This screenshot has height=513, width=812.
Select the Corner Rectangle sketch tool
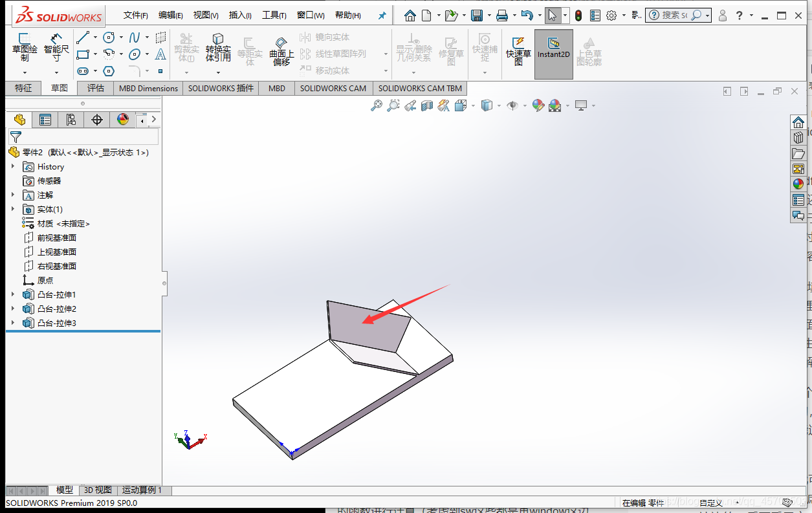tap(83, 54)
